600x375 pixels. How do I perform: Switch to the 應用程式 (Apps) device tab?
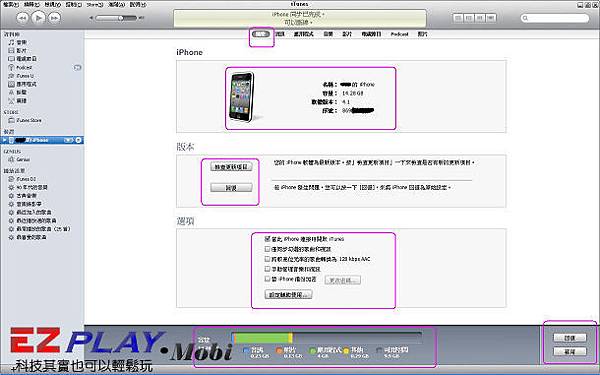tap(304, 34)
